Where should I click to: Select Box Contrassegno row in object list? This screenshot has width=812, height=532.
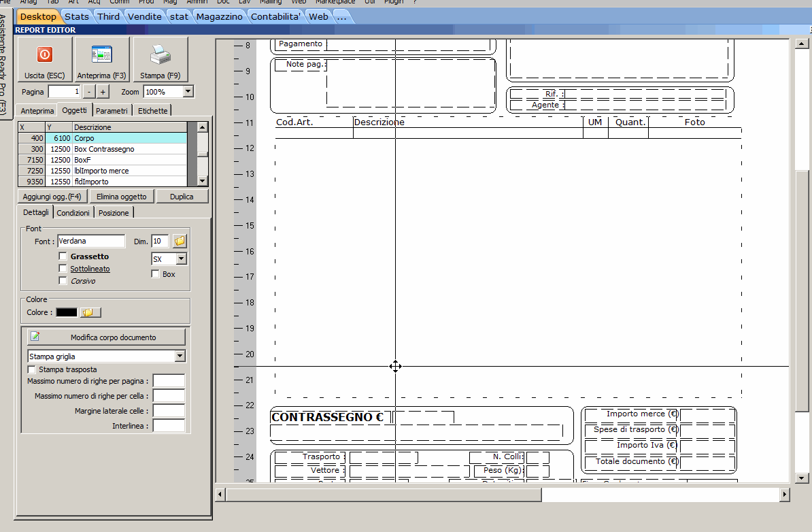tap(104, 149)
